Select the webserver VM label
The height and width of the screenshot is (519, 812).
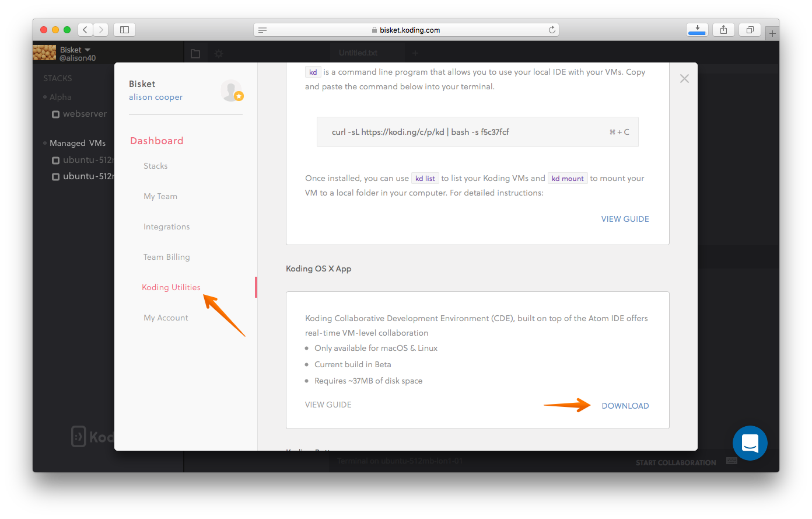point(85,114)
